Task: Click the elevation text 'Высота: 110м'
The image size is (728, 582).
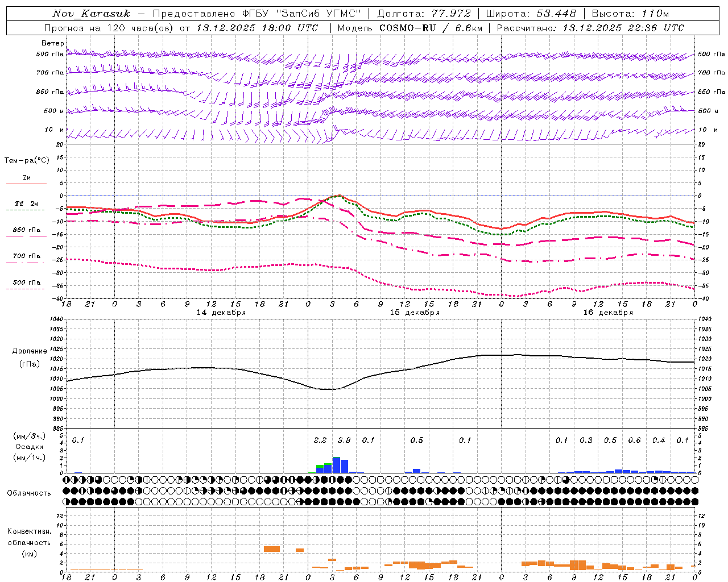Action: [x=630, y=14]
